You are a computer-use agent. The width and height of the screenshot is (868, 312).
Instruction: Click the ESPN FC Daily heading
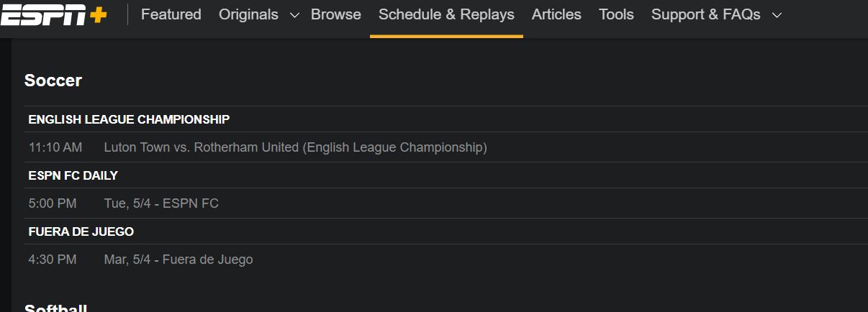pyautogui.click(x=73, y=175)
